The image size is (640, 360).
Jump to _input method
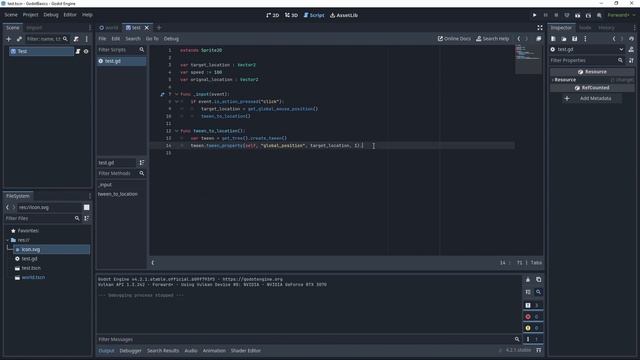click(x=105, y=185)
